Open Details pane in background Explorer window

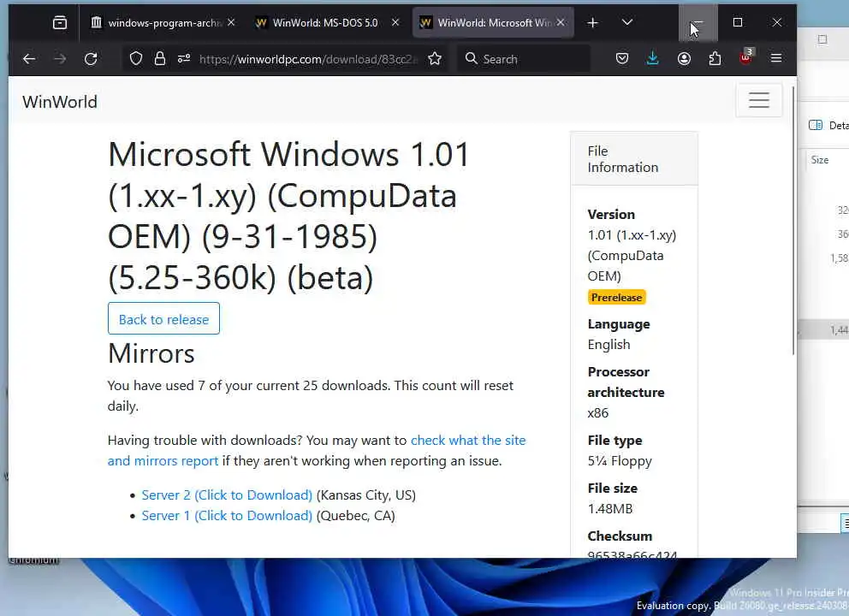click(x=828, y=125)
